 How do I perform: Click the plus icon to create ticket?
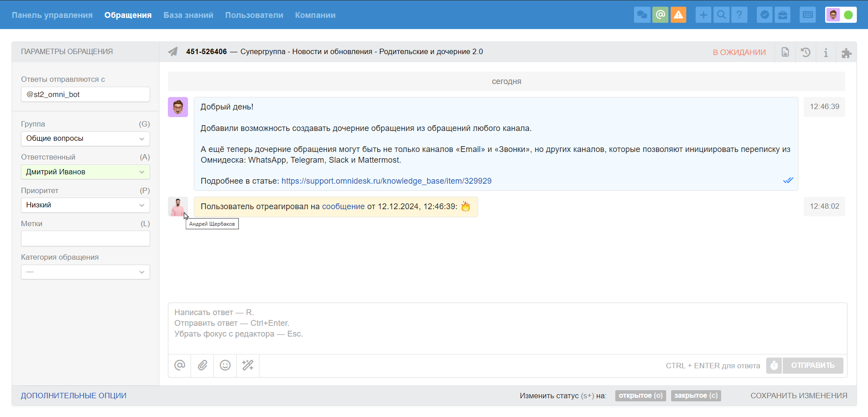[x=703, y=15]
